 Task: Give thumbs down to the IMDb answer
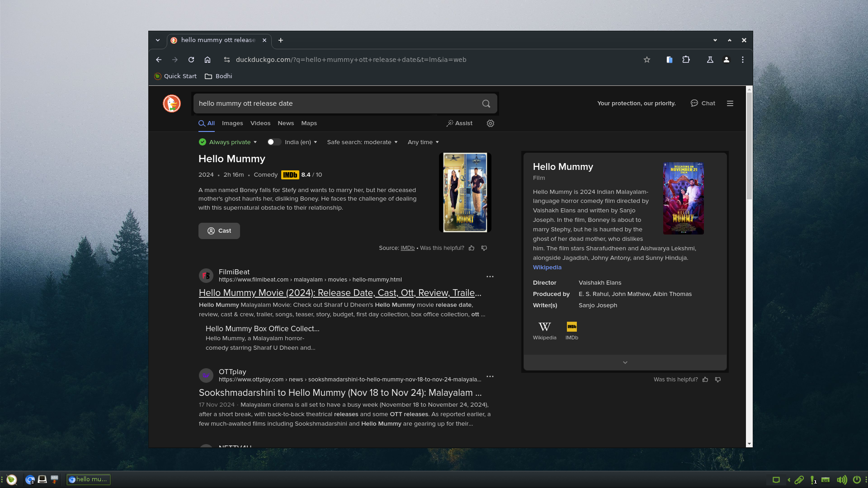[484, 248]
